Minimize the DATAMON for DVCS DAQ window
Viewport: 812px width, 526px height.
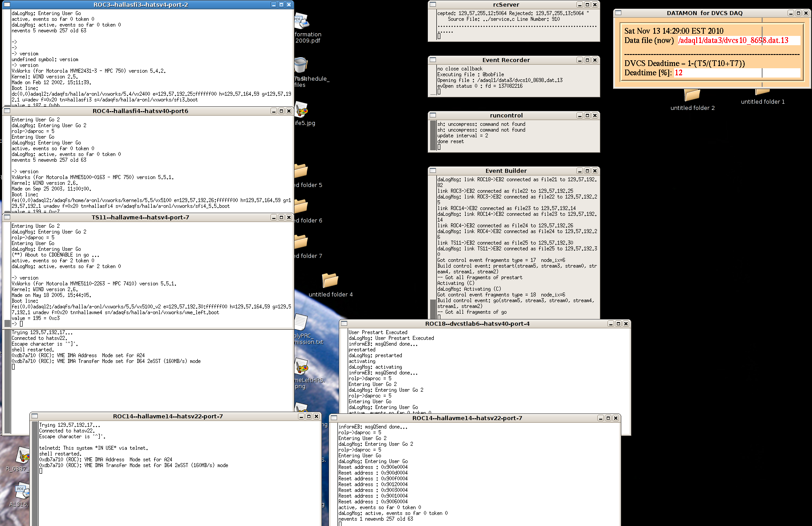(791, 13)
